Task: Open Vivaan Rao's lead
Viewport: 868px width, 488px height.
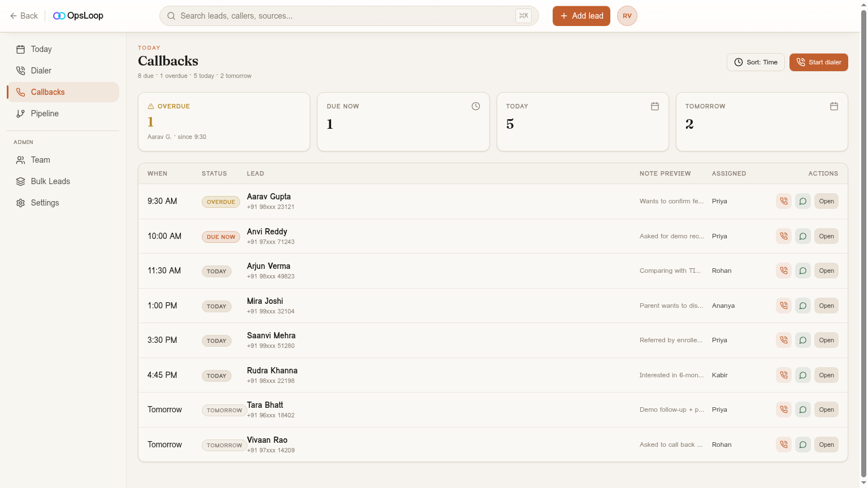Action: pos(826,445)
